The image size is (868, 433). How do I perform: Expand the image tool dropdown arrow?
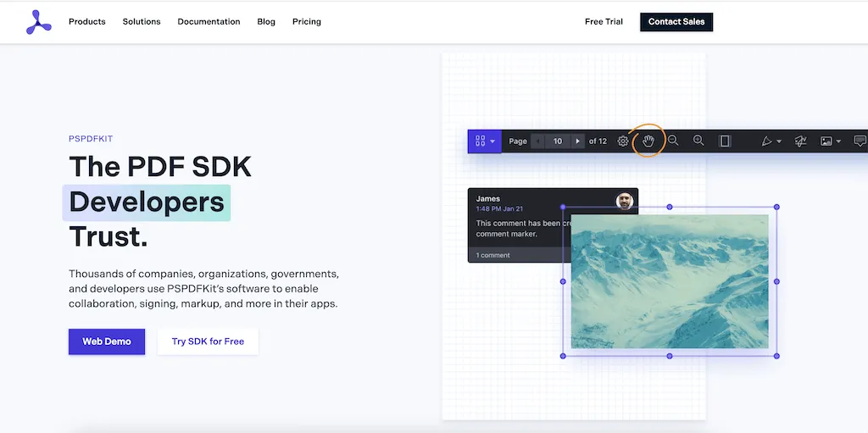tap(838, 142)
